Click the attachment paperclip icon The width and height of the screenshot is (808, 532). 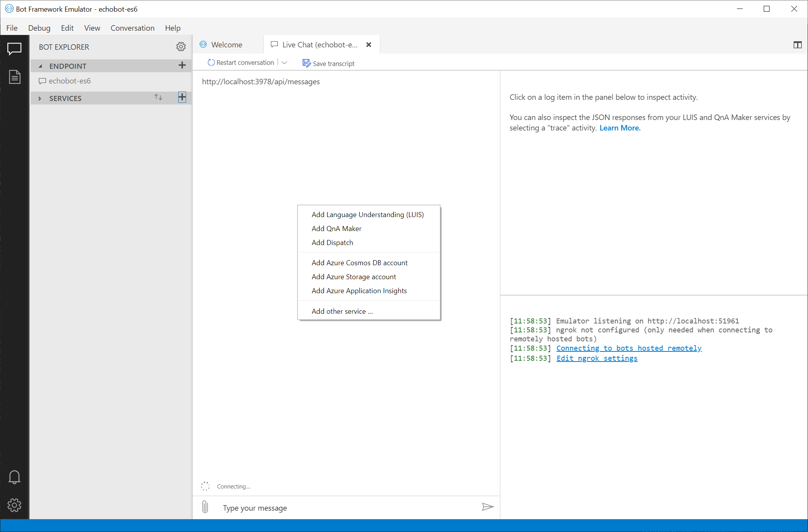[205, 507]
